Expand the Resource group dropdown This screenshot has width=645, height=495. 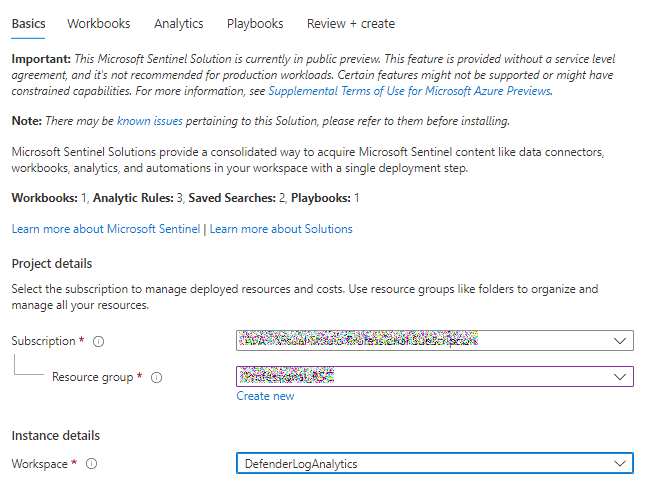pos(434,377)
